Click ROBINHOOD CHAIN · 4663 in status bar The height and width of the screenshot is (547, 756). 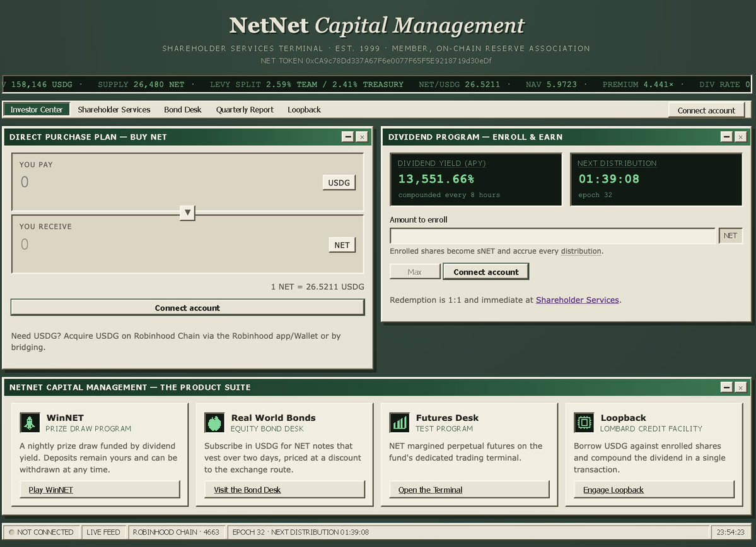(x=176, y=532)
